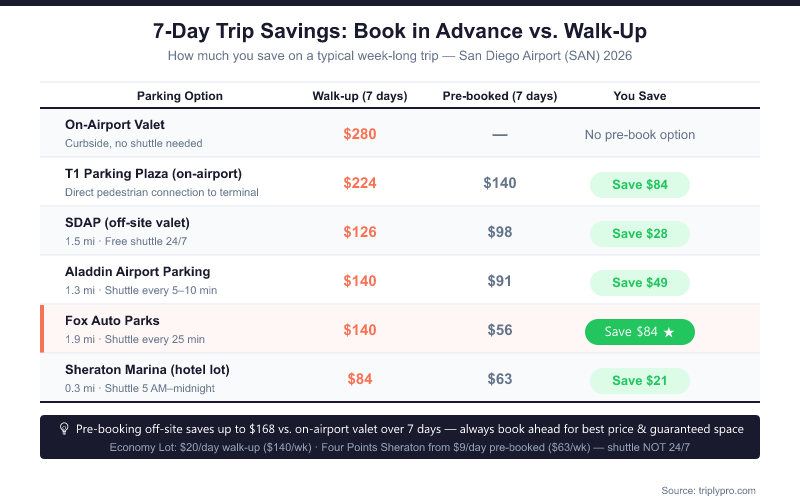
Task: Select SDAP (off-site valet) row name
Action: click(x=127, y=222)
